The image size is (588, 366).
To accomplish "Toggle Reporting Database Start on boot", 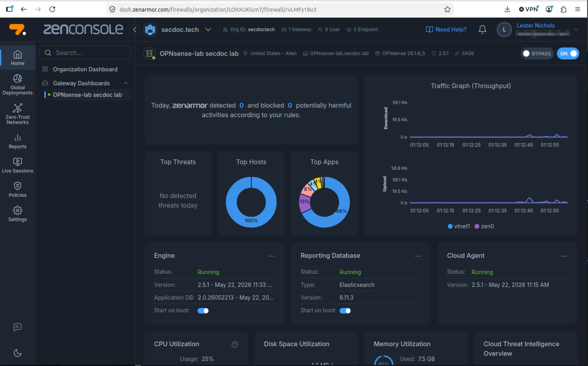I will pyautogui.click(x=345, y=311).
